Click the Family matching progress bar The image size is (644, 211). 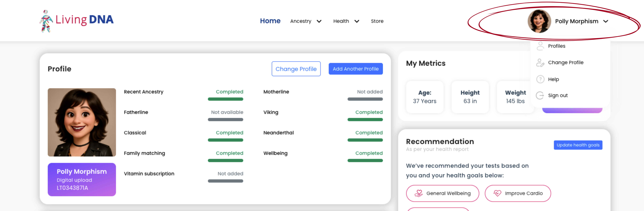(x=225, y=161)
